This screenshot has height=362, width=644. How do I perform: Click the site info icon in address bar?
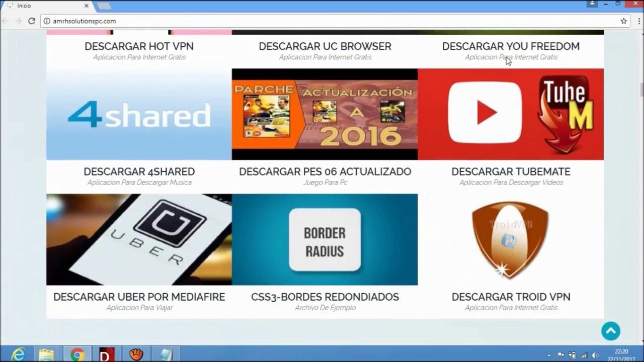pos(47,21)
